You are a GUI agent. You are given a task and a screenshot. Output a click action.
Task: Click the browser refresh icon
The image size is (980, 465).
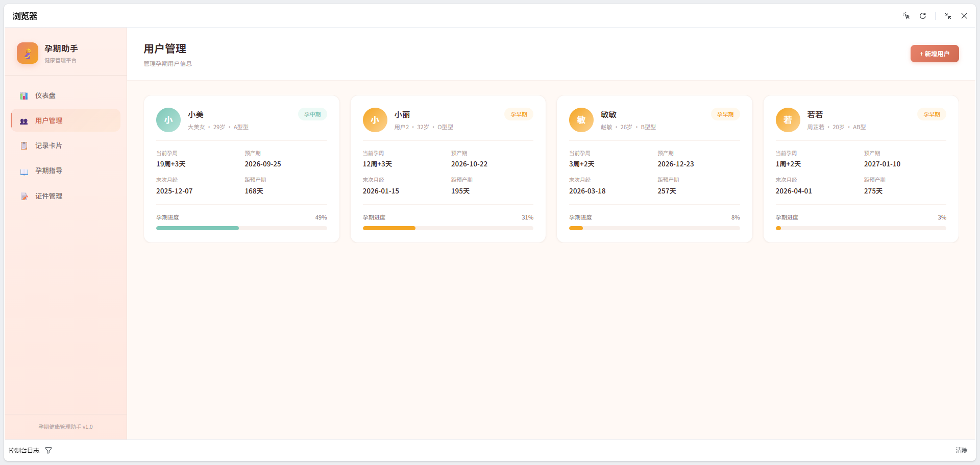923,16
